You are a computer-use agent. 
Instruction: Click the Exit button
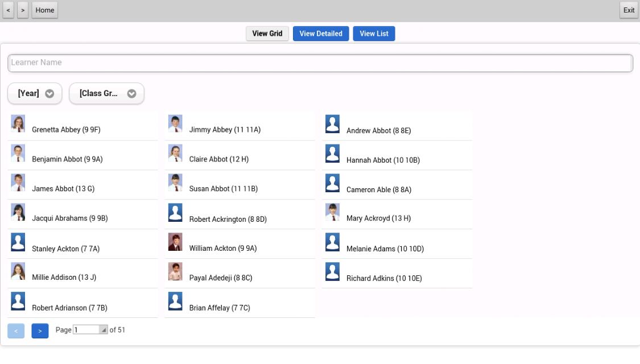[x=629, y=10]
